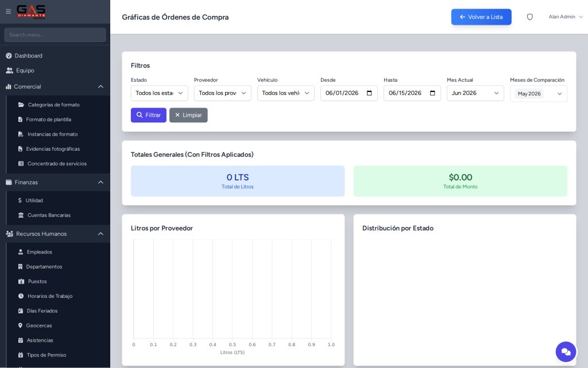Click the Equipo people icon
Screen dimensions: 588x368
9,70
